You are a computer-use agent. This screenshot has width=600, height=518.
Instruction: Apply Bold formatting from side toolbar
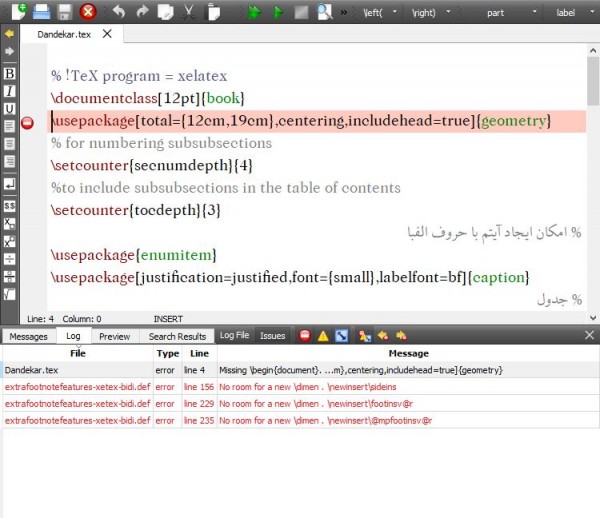[10, 74]
